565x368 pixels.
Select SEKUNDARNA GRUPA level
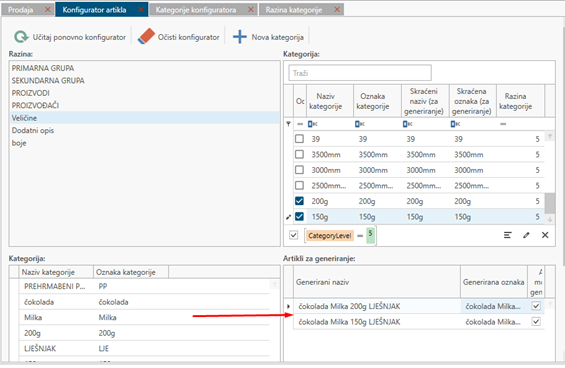tap(144, 80)
